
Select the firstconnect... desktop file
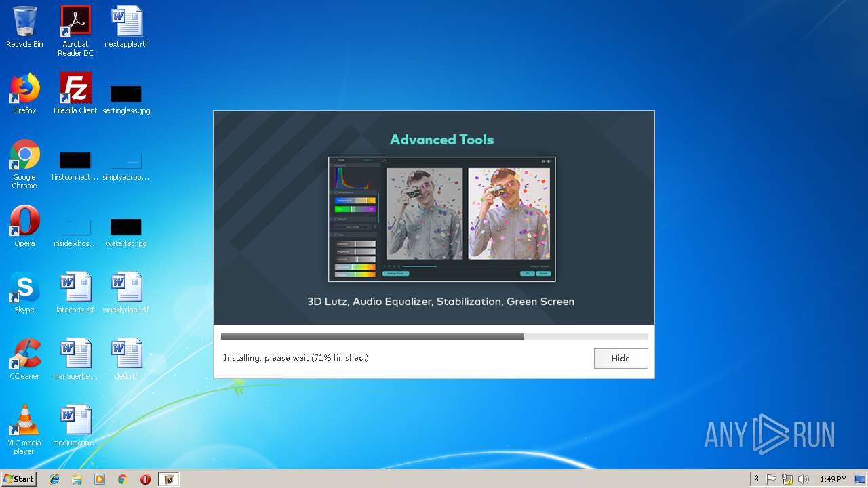click(75, 166)
